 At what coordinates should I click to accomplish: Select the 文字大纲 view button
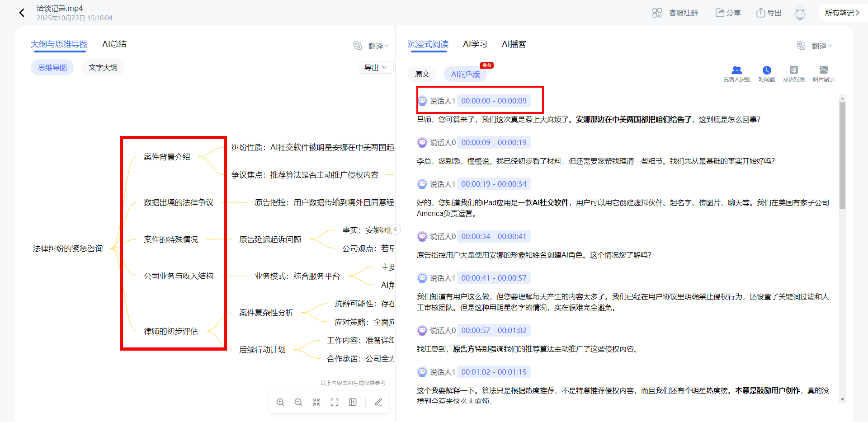tap(103, 67)
